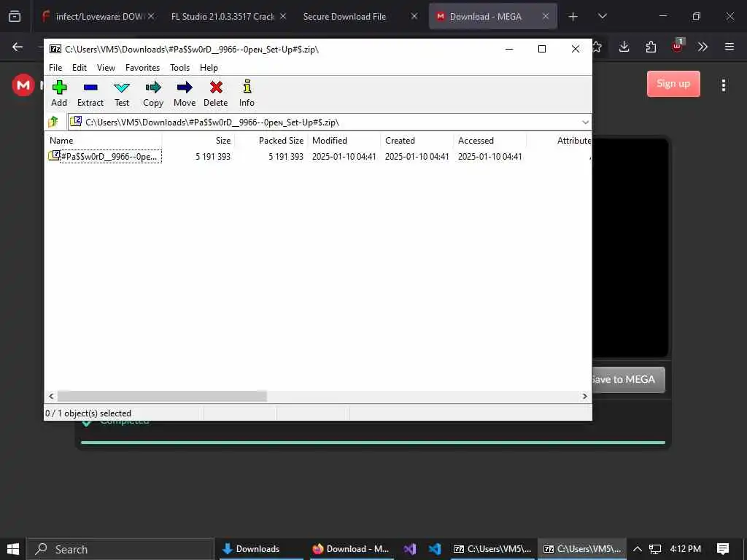The image size is (747, 560).
Task: Show hidden system tray icons chevron
Action: pyautogui.click(x=637, y=549)
